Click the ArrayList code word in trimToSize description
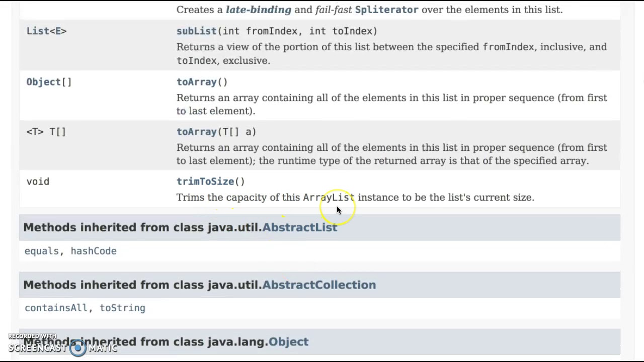 [329, 198]
